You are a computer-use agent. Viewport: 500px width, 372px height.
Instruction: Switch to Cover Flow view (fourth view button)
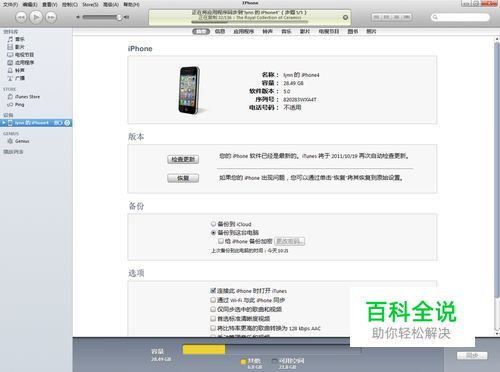click(x=407, y=17)
